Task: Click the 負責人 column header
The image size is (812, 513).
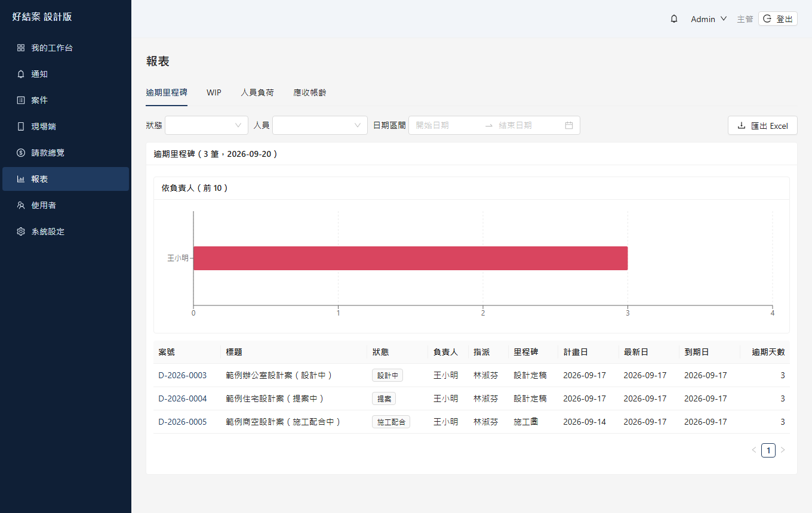Action: 448,352
